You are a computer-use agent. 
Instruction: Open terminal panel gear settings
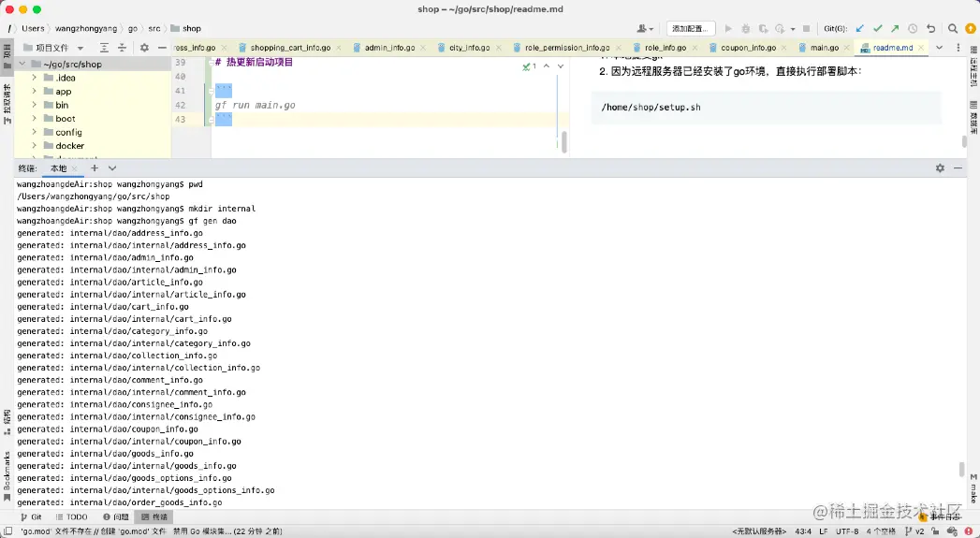click(x=940, y=168)
